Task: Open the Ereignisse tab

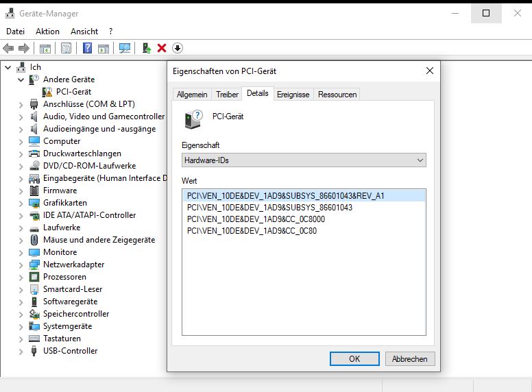Action: click(x=293, y=95)
